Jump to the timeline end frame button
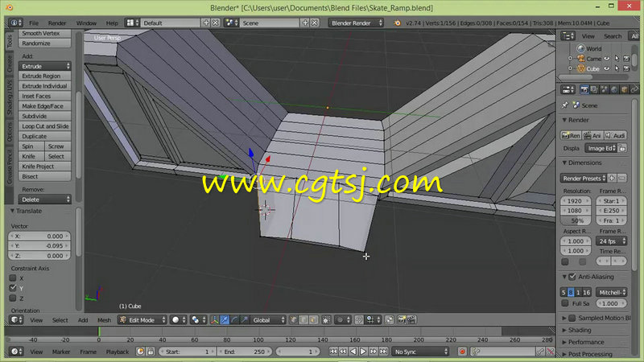The width and height of the screenshot is (644, 362). [382, 352]
